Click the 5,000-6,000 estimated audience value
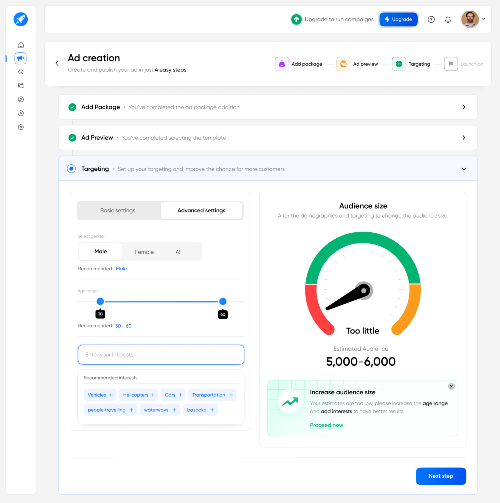 pos(361,362)
